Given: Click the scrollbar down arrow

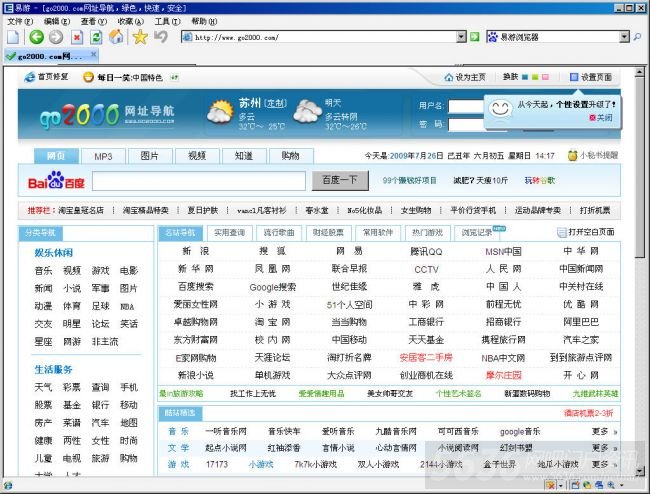Looking at the screenshot, I should [x=640, y=471].
